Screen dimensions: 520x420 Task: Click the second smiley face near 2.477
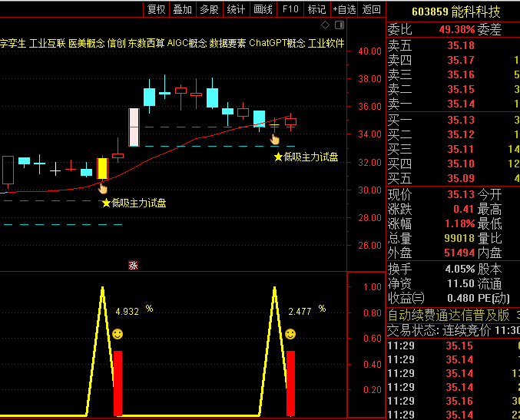[x=290, y=334]
